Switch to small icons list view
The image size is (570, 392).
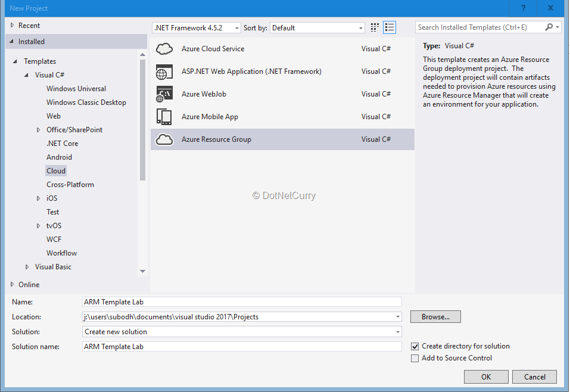click(390, 27)
